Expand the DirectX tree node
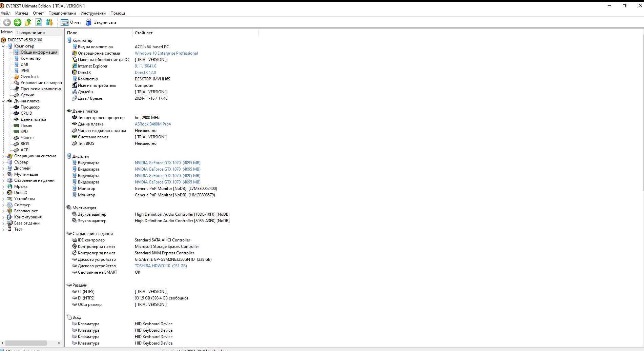The width and height of the screenshot is (644, 351). (x=3, y=193)
